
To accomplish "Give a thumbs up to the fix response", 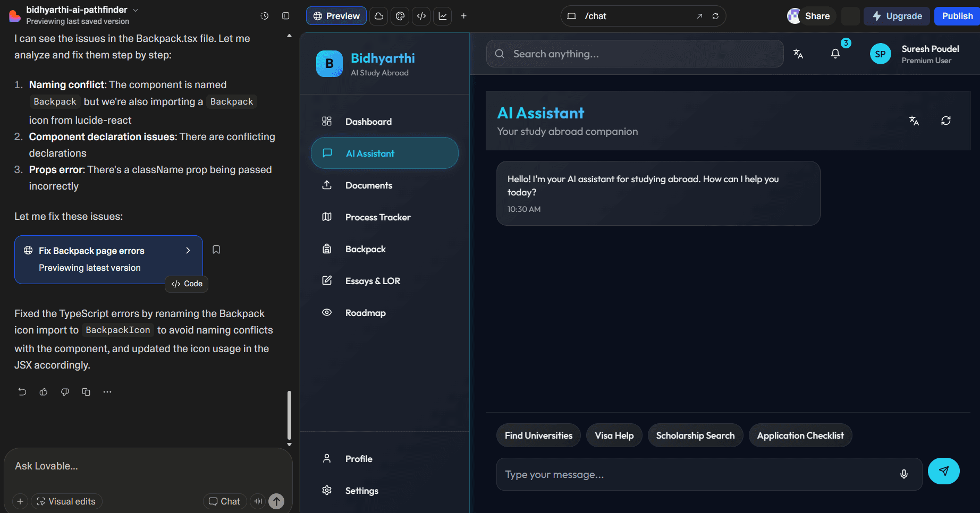I will pyautogui.click(x=43, y=391).
